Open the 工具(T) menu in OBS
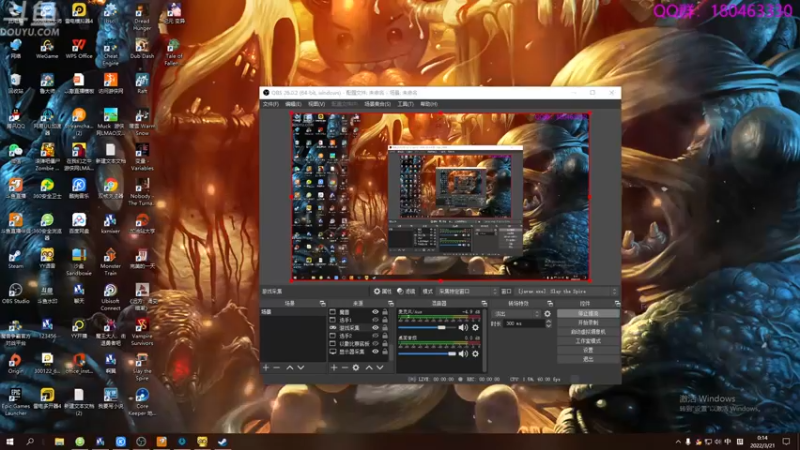This screenshot has width=800, height=450. 406,104
